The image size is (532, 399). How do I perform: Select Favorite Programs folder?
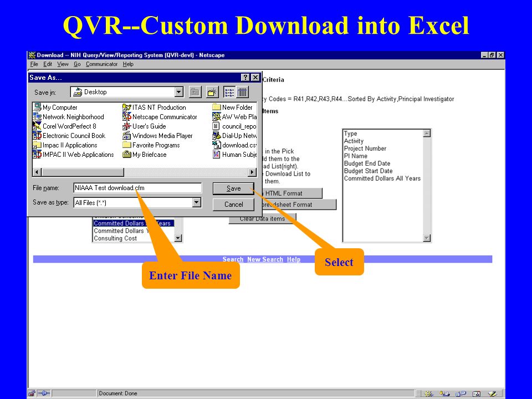point(151,145)
